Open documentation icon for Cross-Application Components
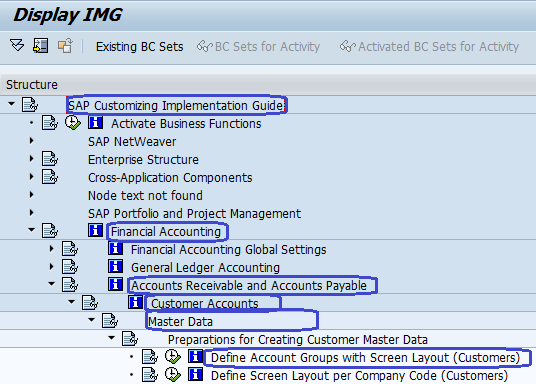This screenshot has width=536, height=384. pos(50,177)
